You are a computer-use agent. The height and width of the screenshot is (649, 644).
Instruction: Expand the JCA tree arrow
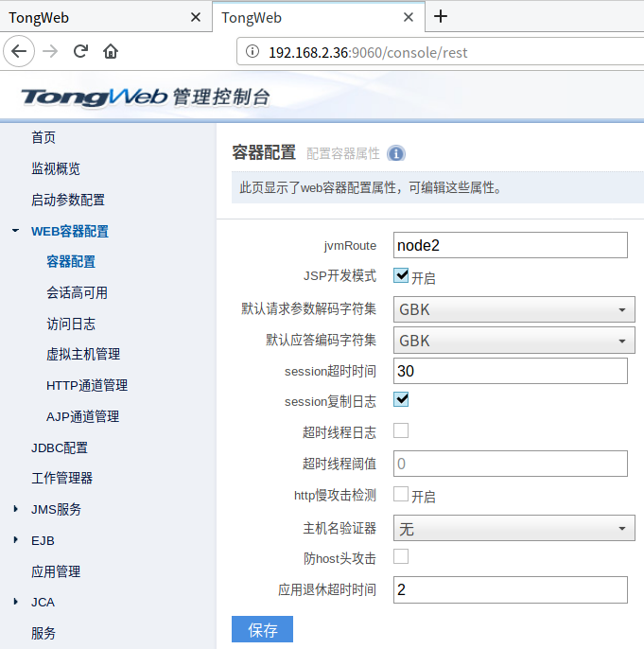(x=16, y=602)
